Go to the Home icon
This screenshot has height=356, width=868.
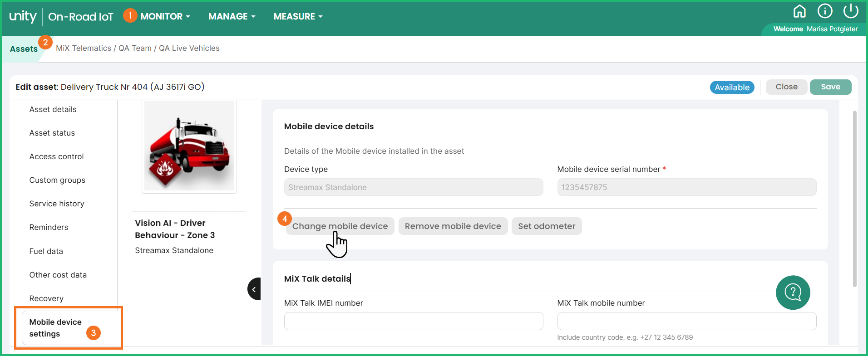pos(799,11)
